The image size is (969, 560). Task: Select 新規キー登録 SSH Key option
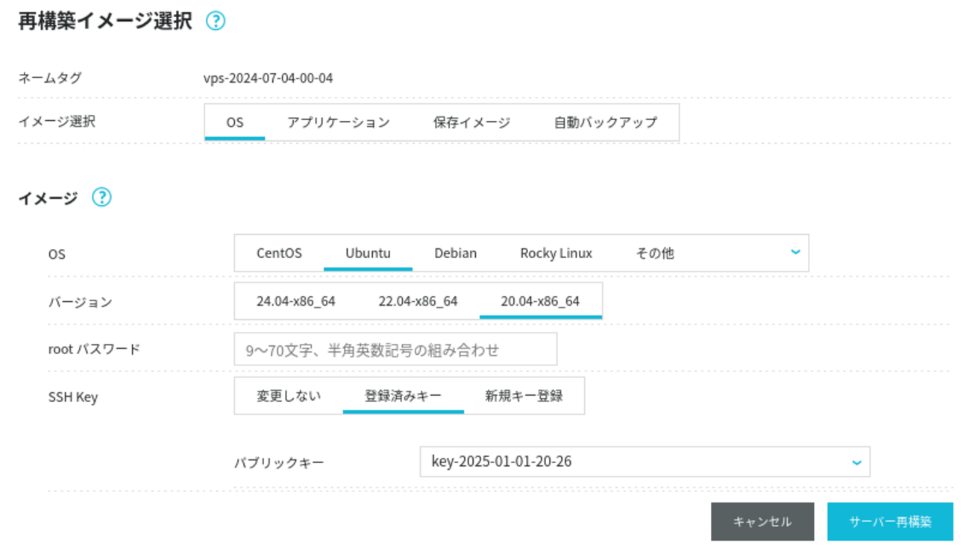(524, 396)
